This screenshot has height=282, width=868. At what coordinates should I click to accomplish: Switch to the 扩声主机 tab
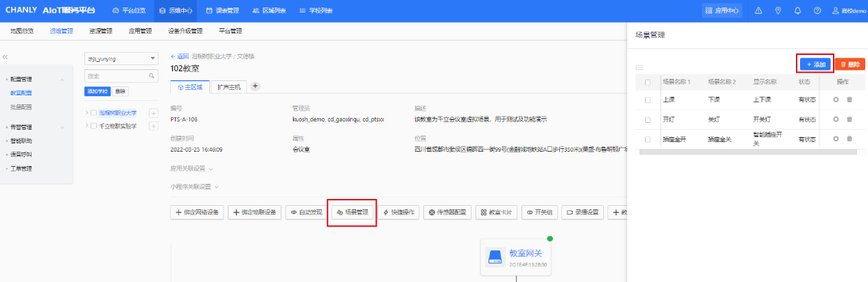tap(228, 87)
